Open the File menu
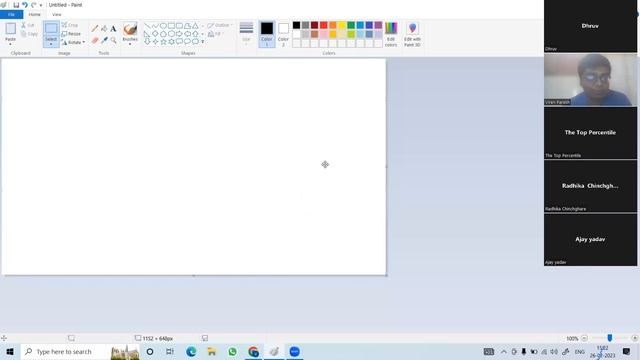This screenshot has height=360, width=640. point(11,14)
